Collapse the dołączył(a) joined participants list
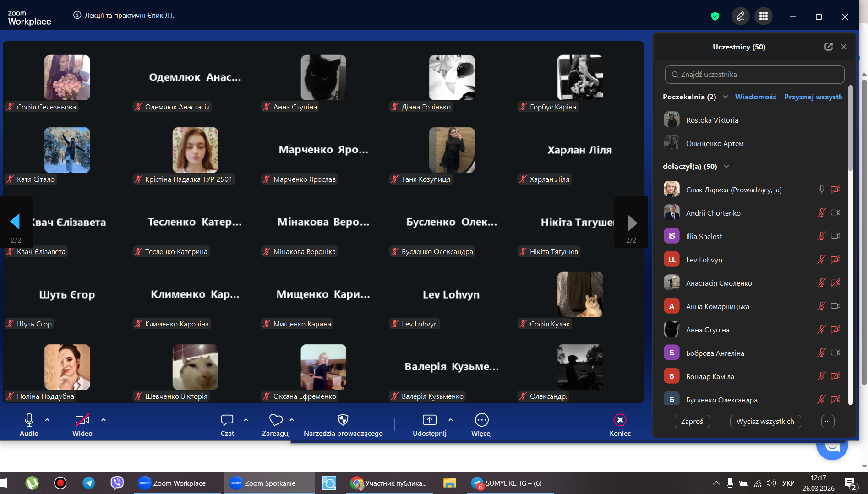 point(726,166)
